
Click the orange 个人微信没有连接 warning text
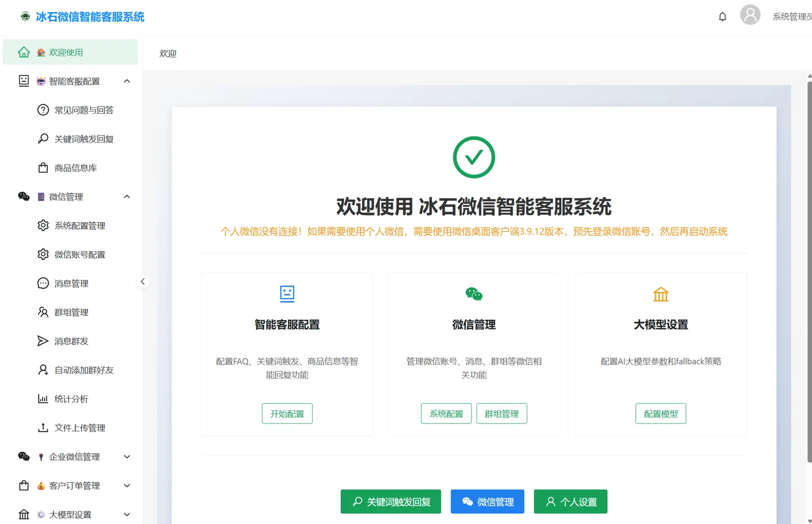474,232
